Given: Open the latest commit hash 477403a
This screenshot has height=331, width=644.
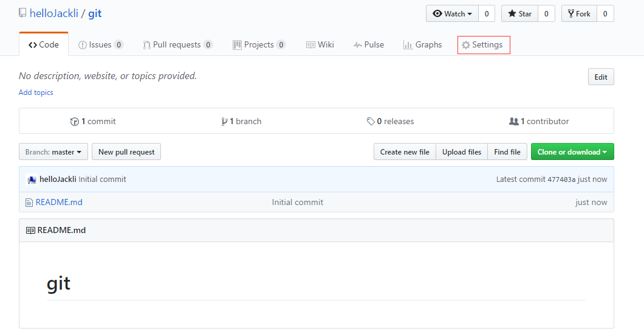Looking at the screenshot, I should click(x=561, y=179).
